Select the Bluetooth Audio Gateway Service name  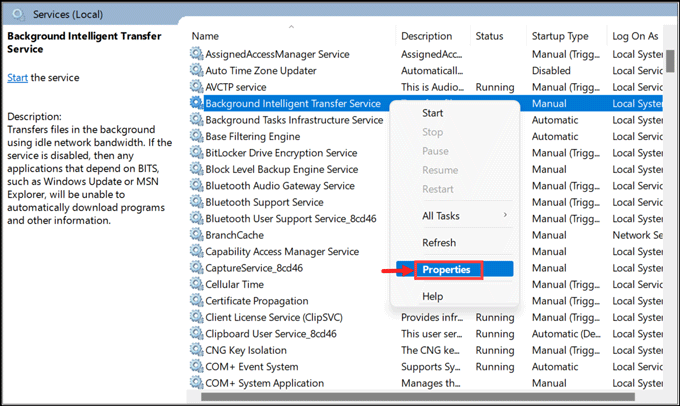(280, 186)
